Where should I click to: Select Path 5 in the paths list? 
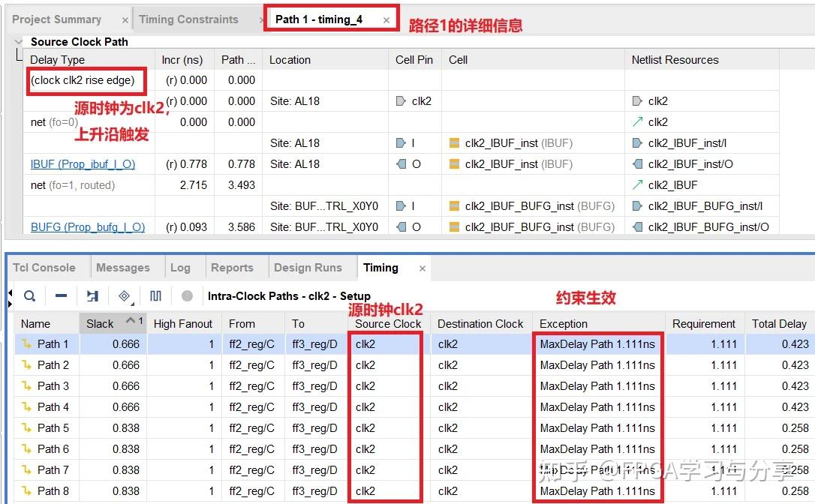point(51,428)
